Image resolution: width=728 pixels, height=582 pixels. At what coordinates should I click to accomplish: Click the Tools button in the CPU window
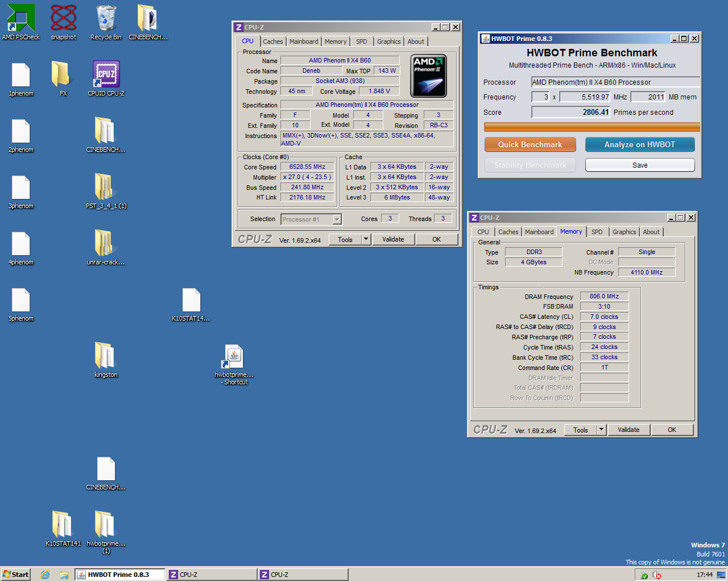click(345, 239)
